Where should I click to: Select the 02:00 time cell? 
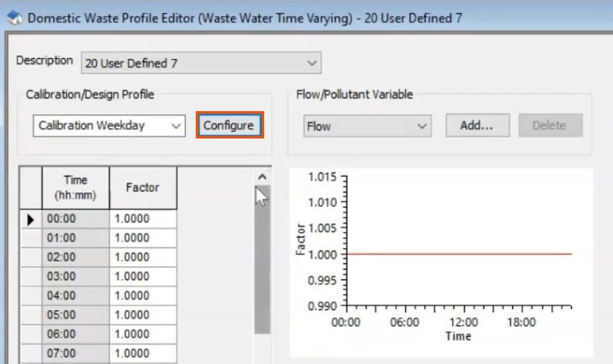coord(76,257)
